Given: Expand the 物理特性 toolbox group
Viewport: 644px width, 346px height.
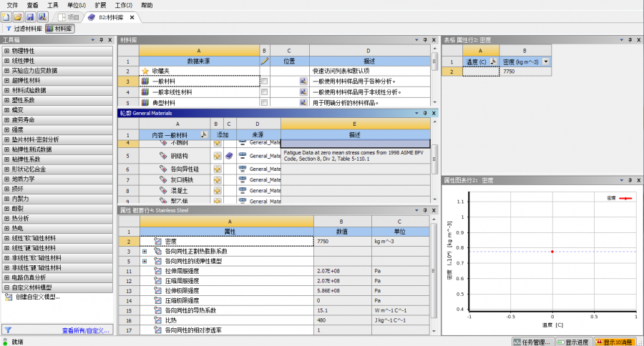Looking at the screenshot, I should [x=6, y=51].
